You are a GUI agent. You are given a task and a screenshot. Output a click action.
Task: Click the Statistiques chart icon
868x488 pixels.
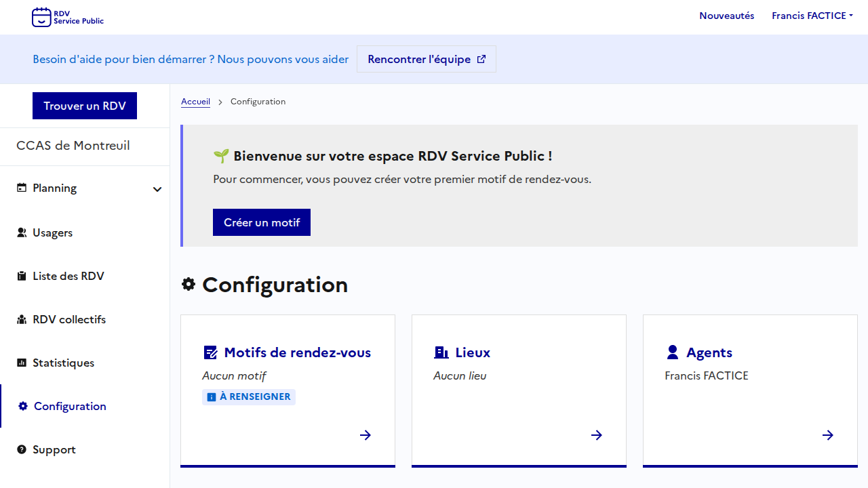coord(22,363)
